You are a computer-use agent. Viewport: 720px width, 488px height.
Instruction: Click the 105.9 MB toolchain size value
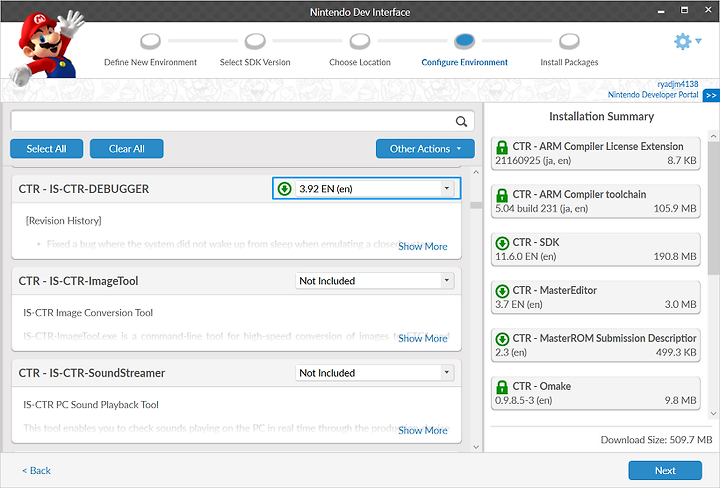pos(675,208)
